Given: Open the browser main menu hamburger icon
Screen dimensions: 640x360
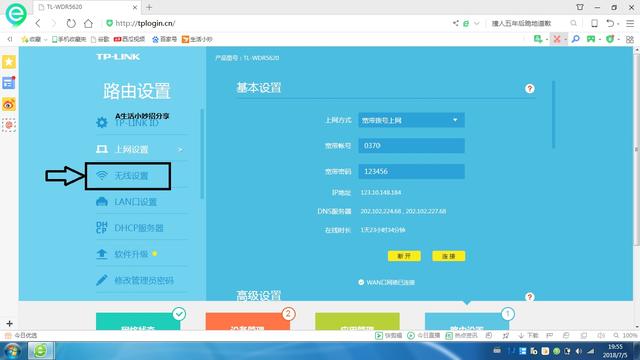Looking at the screenshot, I should point(630,23).
